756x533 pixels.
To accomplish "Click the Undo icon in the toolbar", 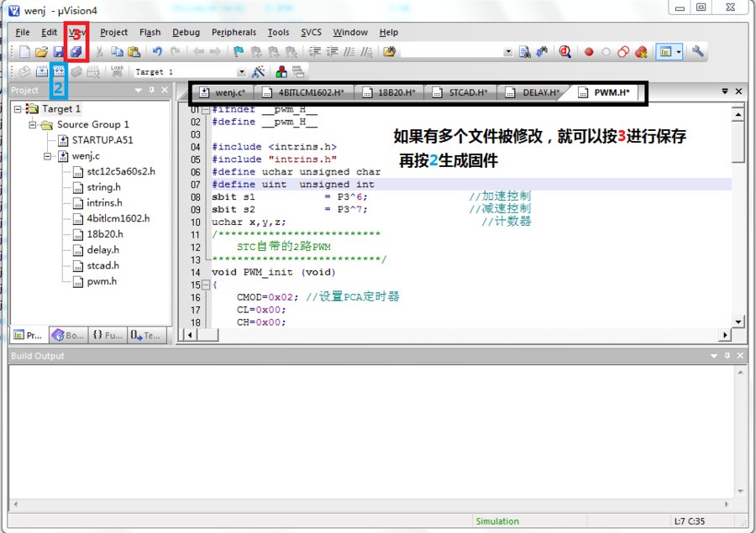I will [157, 51].
